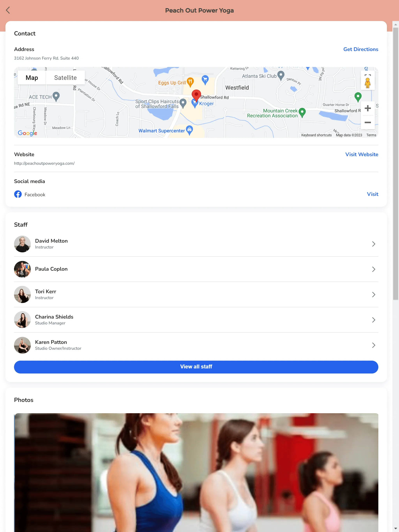Switch to Satellite map view
The image size is (399, 532).
(x=66, y=78)
